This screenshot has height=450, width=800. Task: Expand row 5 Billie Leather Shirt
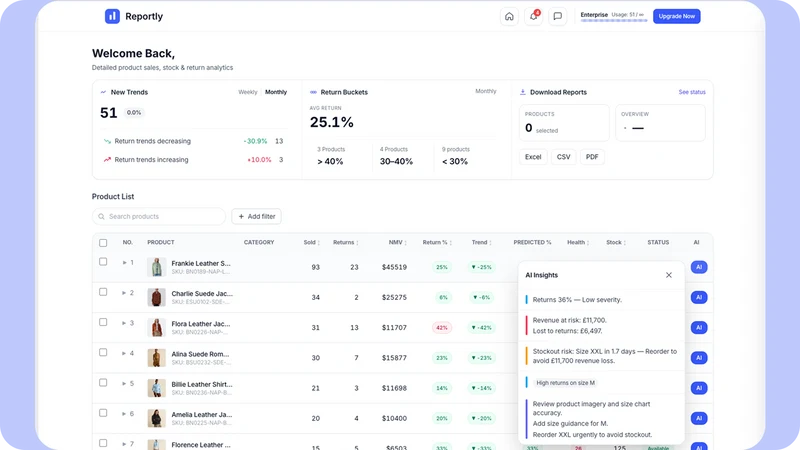click(x=124, y=383)
